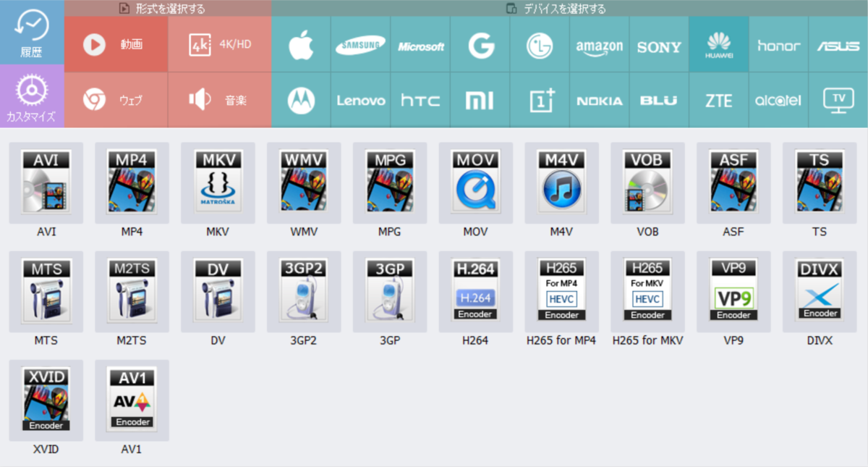Select the ウェブ web category
Image resolution: width=868 pixels, height=467 pixels.
coord(116,100)
